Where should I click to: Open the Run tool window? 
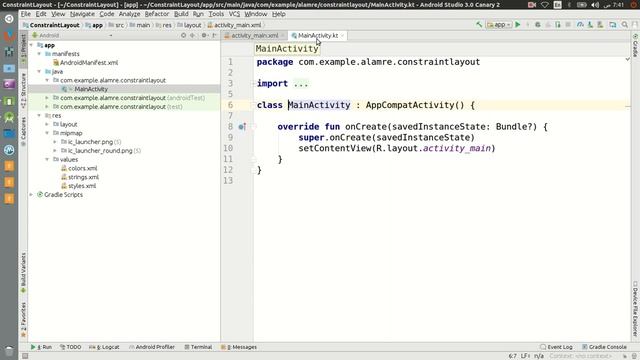pyautogui.click(x=41, y=347)
